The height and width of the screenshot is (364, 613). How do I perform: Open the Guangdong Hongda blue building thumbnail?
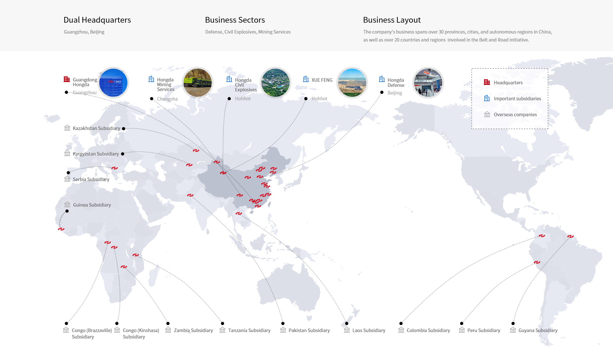(x=113, y=83)
